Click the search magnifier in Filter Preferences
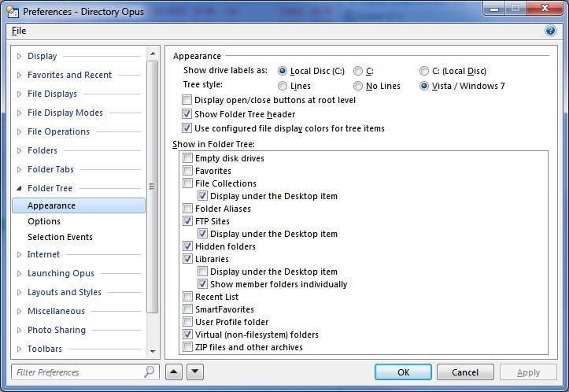This screenshot has width=569, height=392. 150,372
